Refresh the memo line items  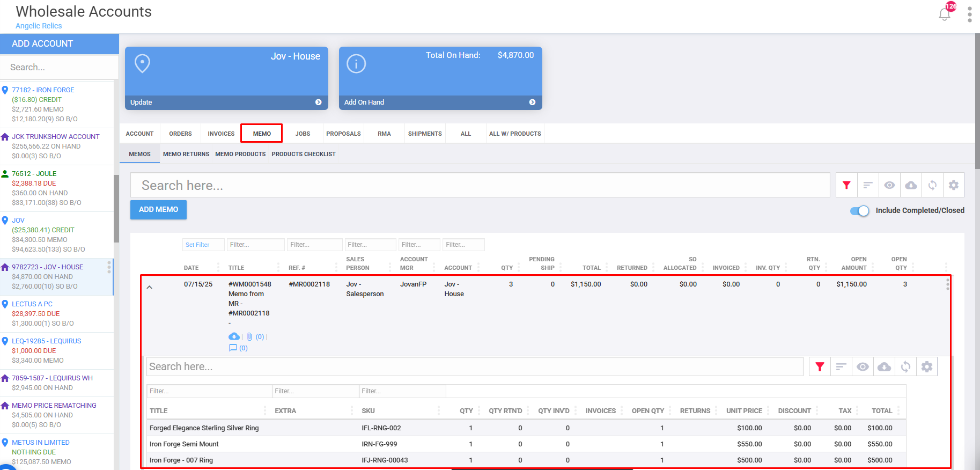click(905, 366)
